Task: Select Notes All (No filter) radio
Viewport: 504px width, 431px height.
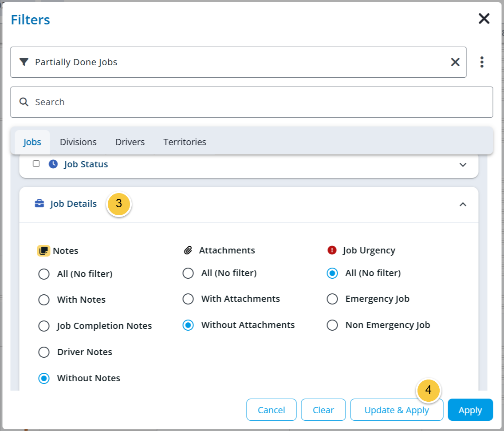Action: coord(44,274)
